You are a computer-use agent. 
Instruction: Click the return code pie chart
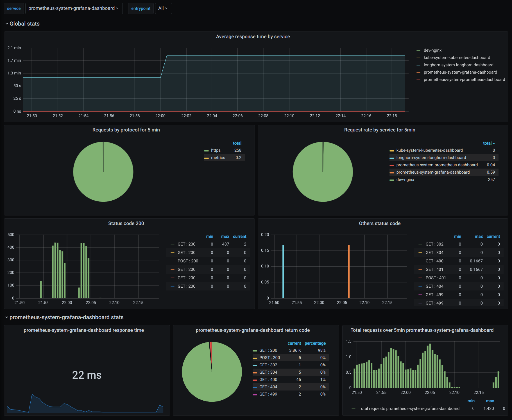[x=212, y=372]
